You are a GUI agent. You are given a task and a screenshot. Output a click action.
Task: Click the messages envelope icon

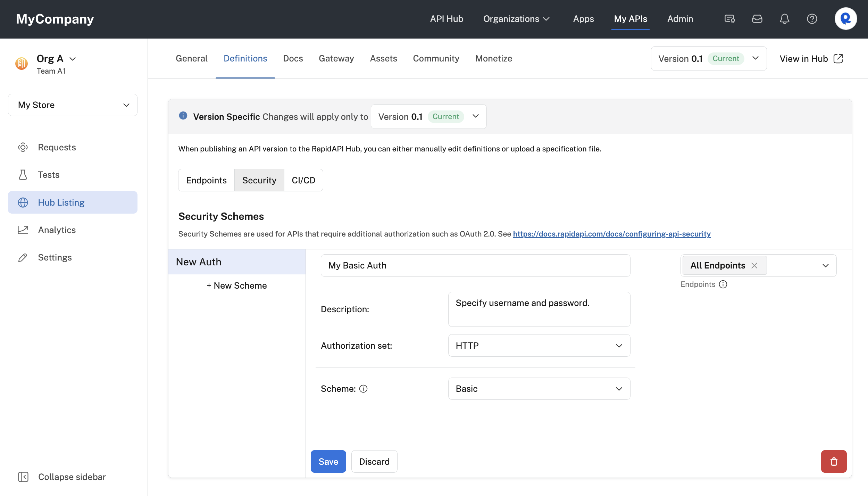click(x=757, y=19)
